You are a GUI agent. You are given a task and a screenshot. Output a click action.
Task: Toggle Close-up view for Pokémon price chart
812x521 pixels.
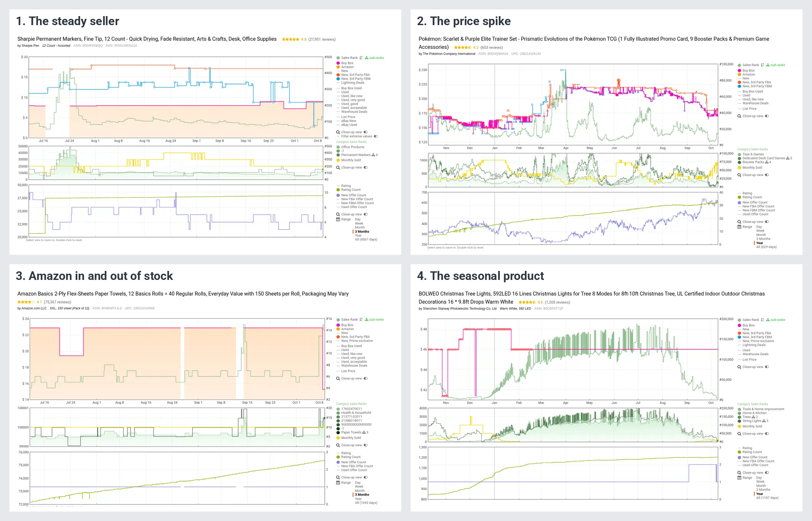(x=767, y=116)
